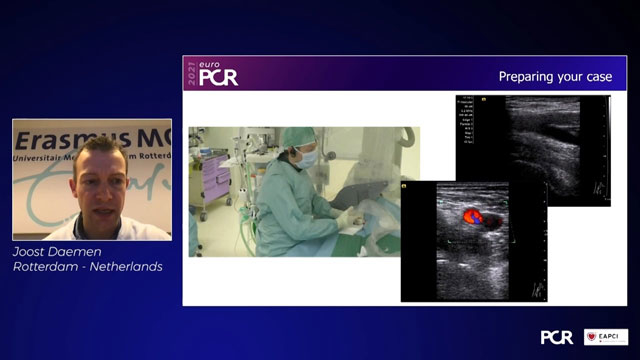Click the 'Preparing your case' slide title
This screenshot has height=360, width=640.
[x=555, y=77]
